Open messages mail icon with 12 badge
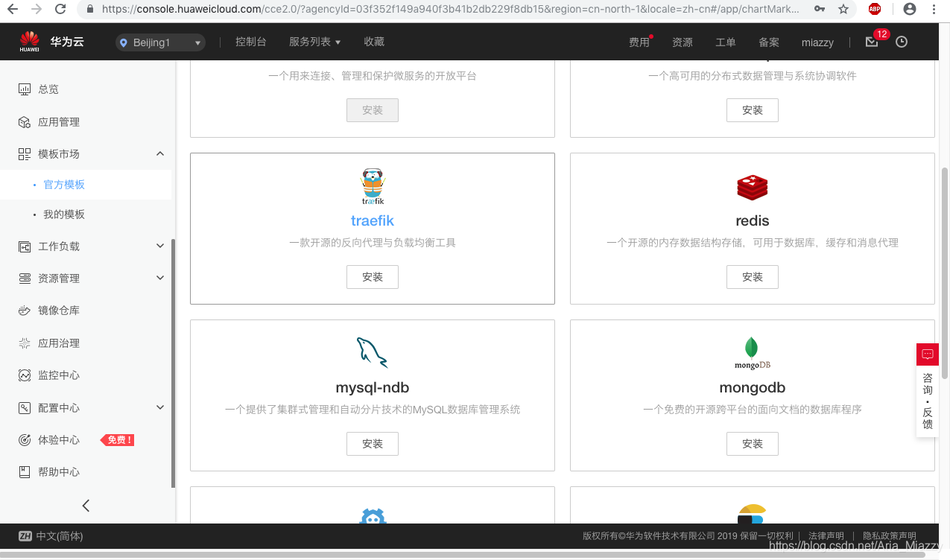Image resolution: width=950 pixels, height=560 pixels. (872, 42)
